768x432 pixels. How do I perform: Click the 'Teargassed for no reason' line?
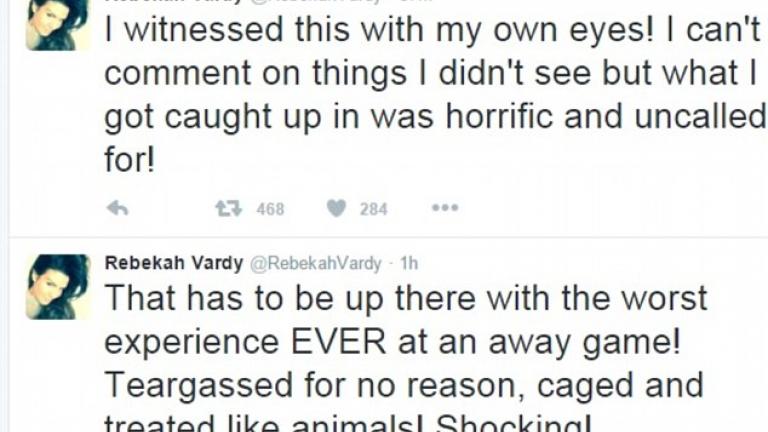coord(403,385)
